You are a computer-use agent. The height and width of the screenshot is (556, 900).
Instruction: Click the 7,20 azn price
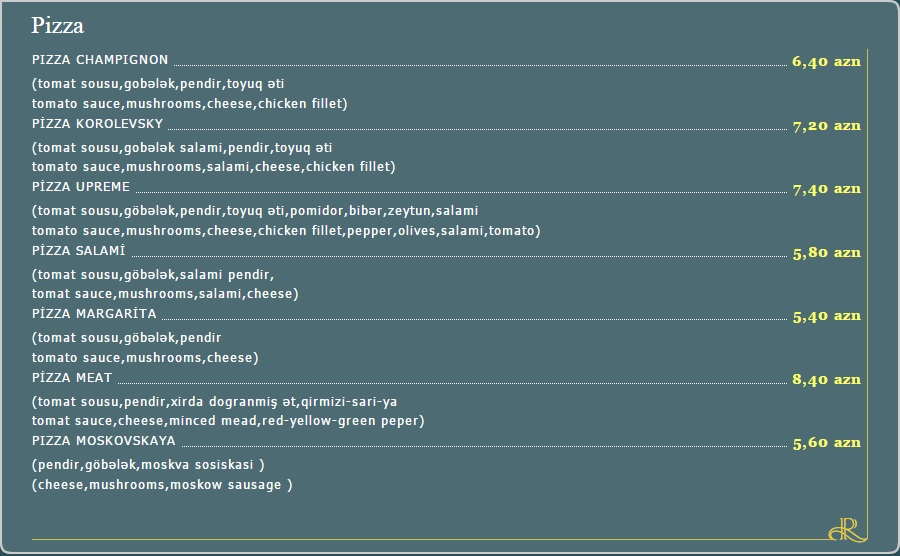coord(826,126)
